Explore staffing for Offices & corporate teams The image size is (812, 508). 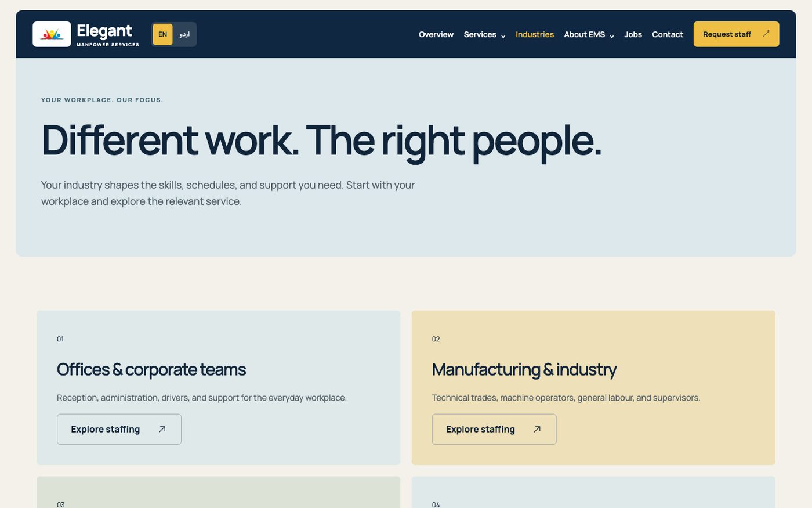coord(119,429)
